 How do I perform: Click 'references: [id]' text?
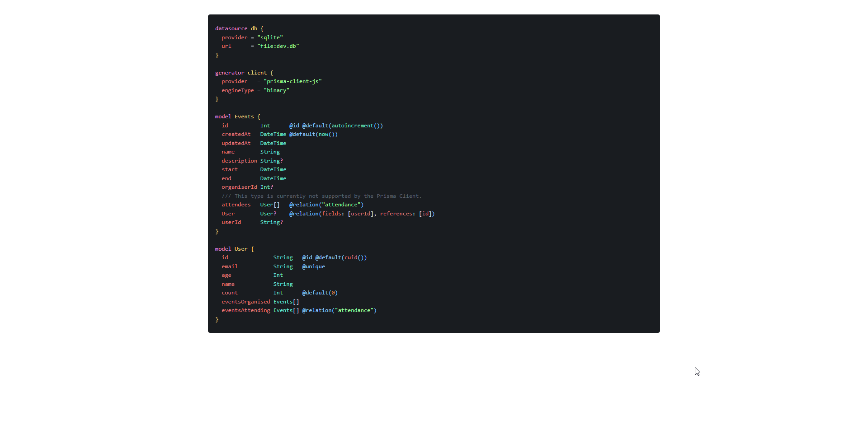(x=406, y=214)
